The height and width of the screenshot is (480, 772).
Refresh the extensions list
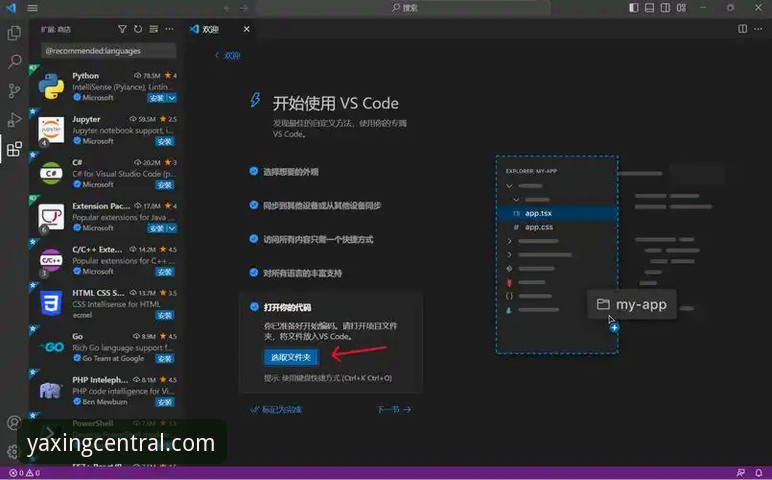tap(138, 29)
